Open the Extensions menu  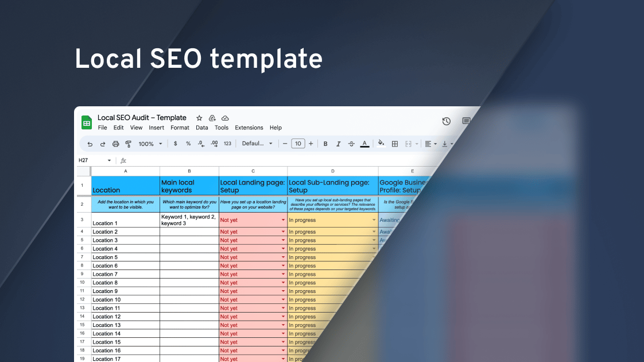coord(249,128)
